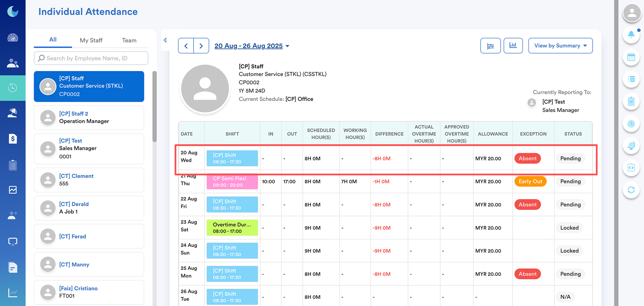Screen dimensions: 644x306
Task: Switch to the My Staff tab
Action: coord(91,40)
